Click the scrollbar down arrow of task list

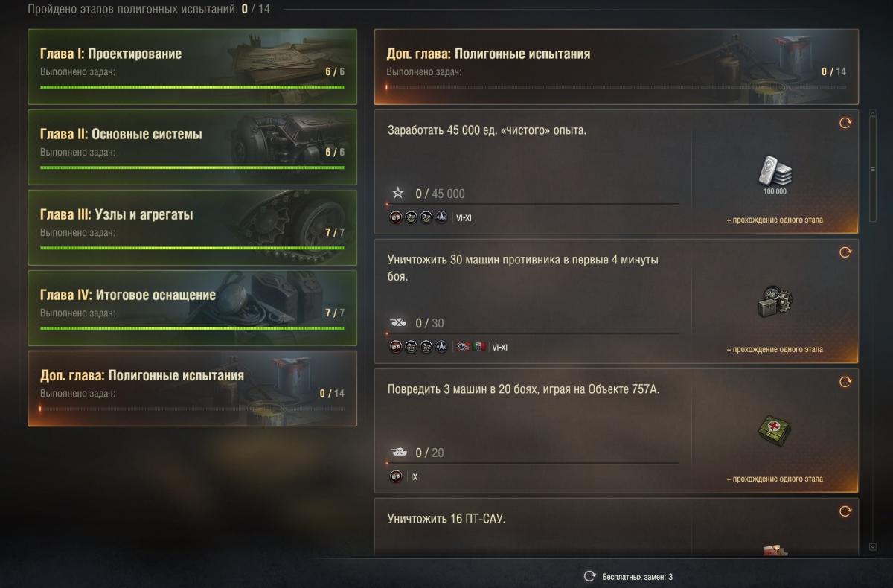(873, 547)
